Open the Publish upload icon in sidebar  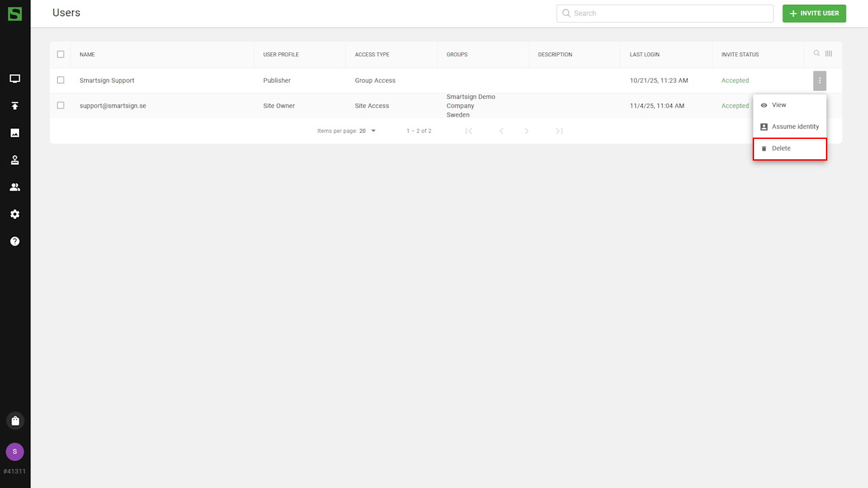click(15, 106)
